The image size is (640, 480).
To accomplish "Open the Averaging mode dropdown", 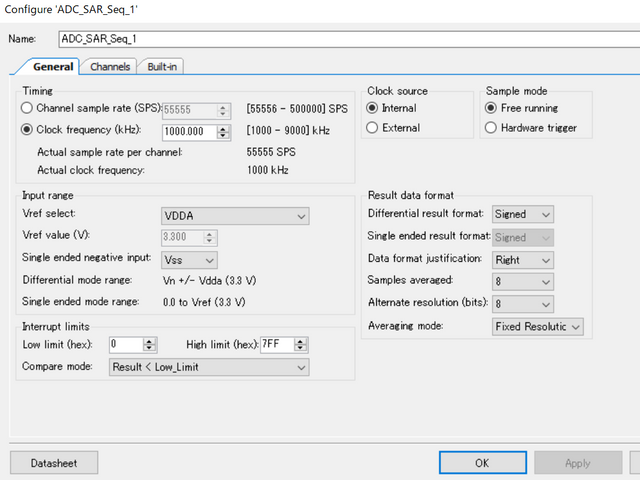I will coord(538,326).
